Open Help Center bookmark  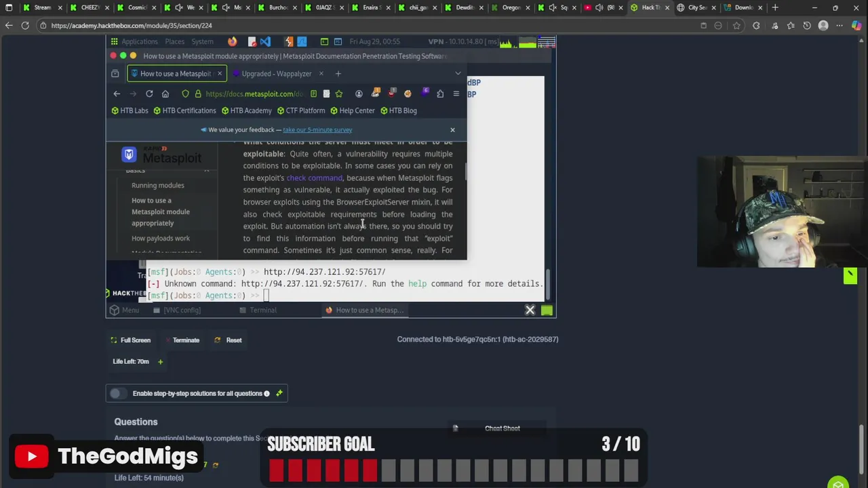click(352, 110)
